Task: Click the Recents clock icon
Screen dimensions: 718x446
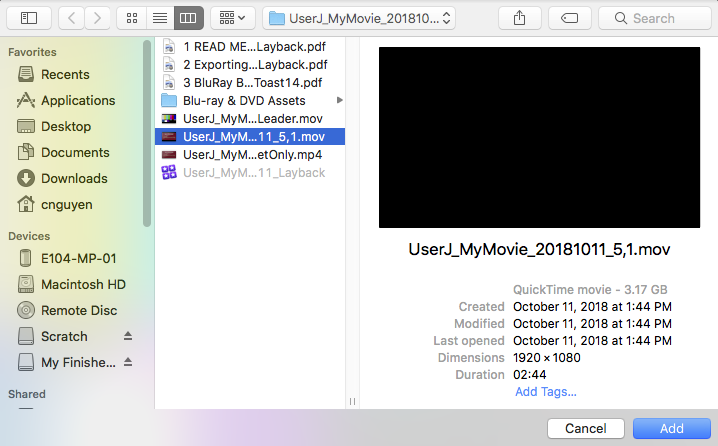Action: [26, 74]
